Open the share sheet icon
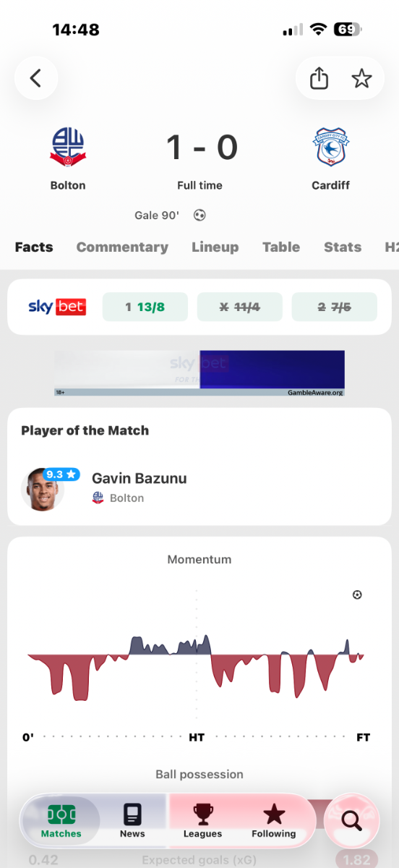 pos(319,78)
